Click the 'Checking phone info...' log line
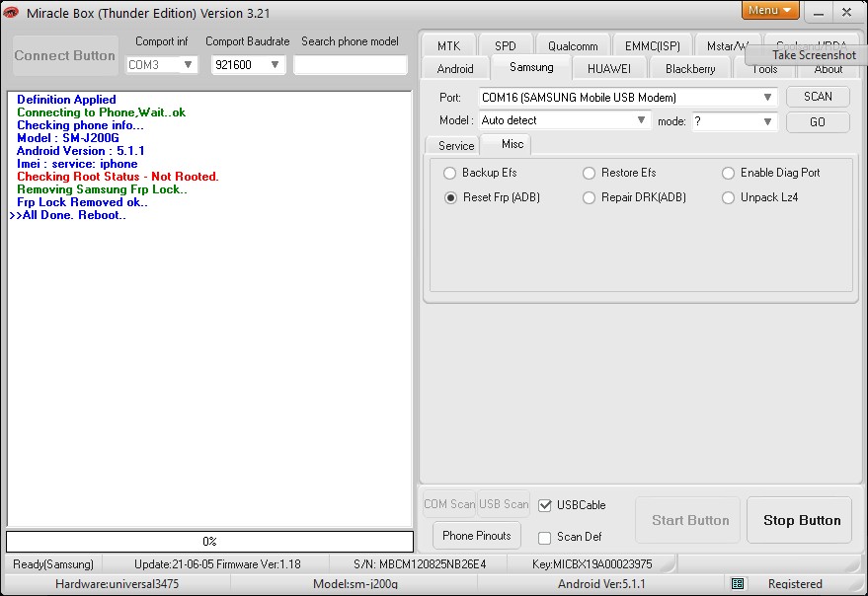868x596 pixels. pos(80,125)
